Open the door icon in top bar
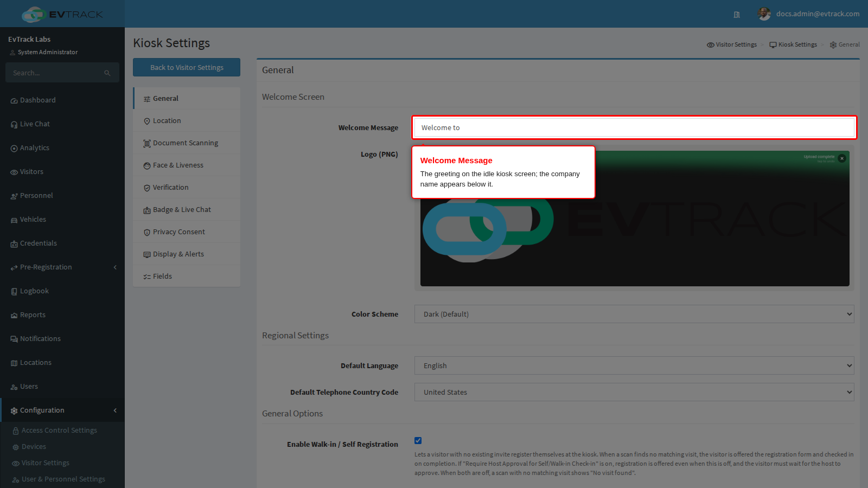Viewport: 868px width, 488px height. (737, 15)
